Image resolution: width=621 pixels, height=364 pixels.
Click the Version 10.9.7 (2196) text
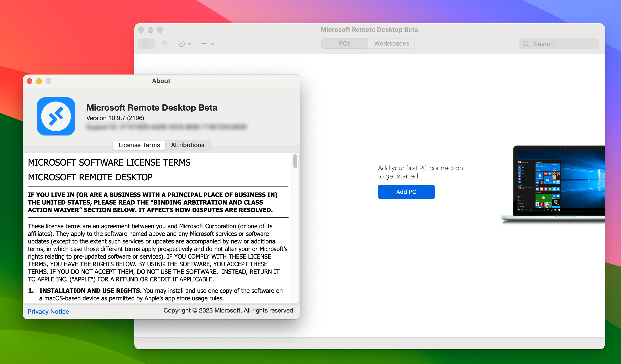pyautogui.click(x=115, y=118)
